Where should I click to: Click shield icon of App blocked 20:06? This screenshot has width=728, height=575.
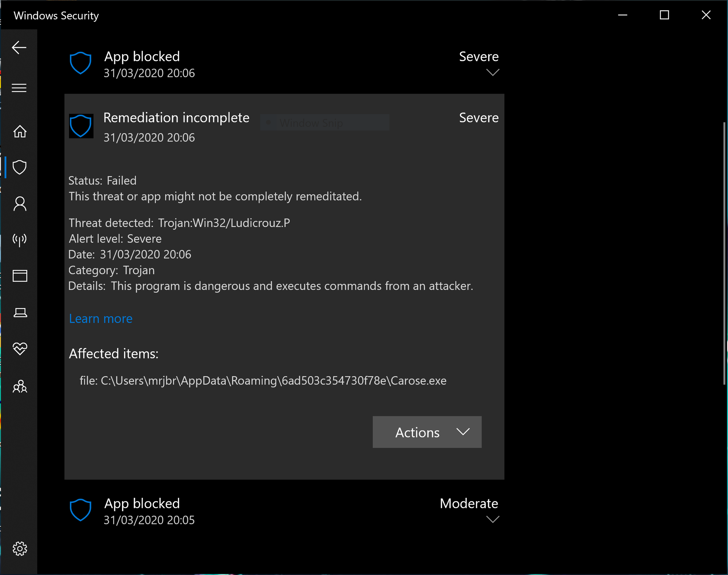point(80,63)
